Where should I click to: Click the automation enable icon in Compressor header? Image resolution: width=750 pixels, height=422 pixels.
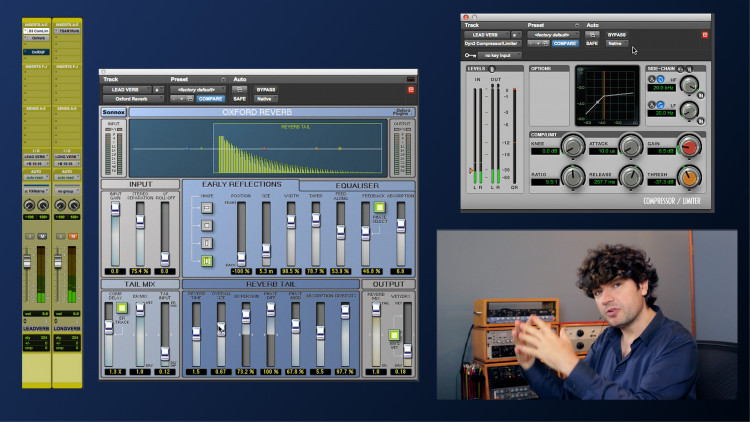592,35
